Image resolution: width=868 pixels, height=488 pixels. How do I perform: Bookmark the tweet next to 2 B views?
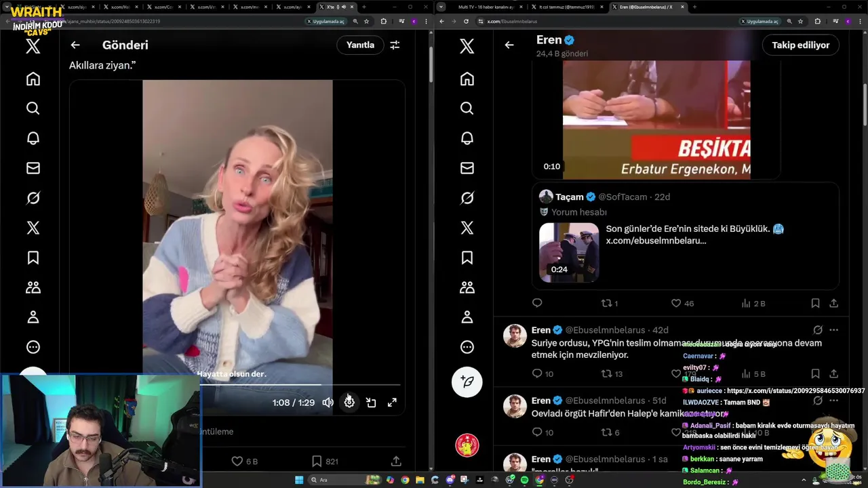click(x=815, y=303)
